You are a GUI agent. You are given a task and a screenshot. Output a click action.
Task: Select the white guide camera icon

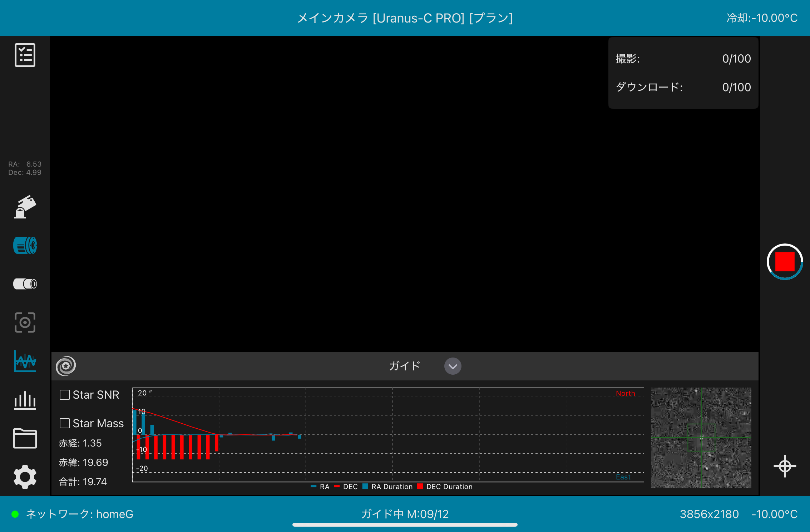coord(25,284)
